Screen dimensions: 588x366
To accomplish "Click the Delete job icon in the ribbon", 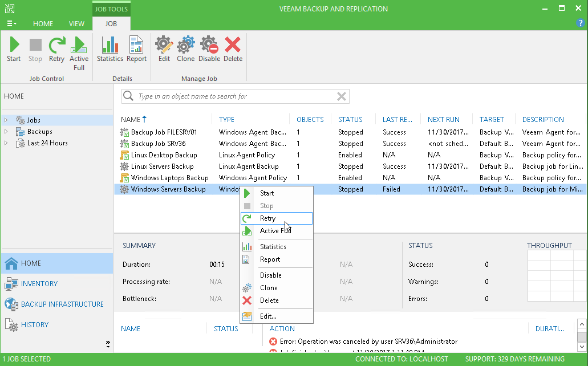I will [x=233, y=44].
